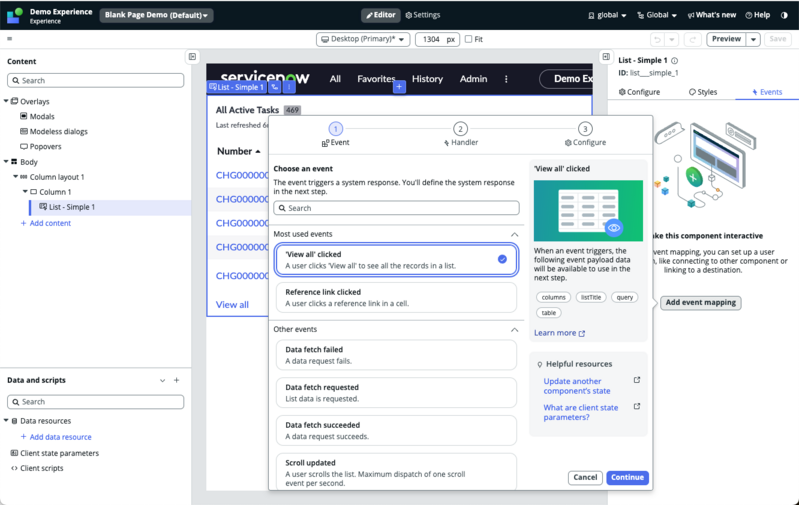Open the undo history dropdown arrow
The width and height of the screenshot is (799, 505).
[672, 39]
